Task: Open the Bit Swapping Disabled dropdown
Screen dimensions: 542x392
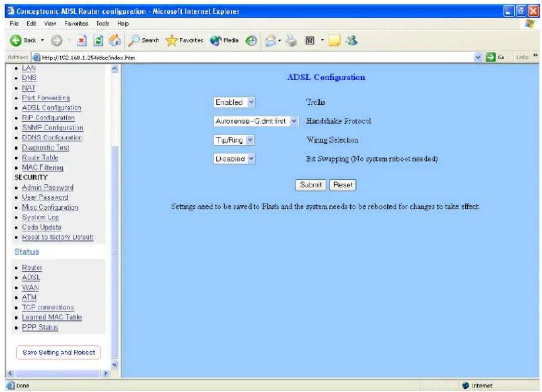Action: click(234, 159)
